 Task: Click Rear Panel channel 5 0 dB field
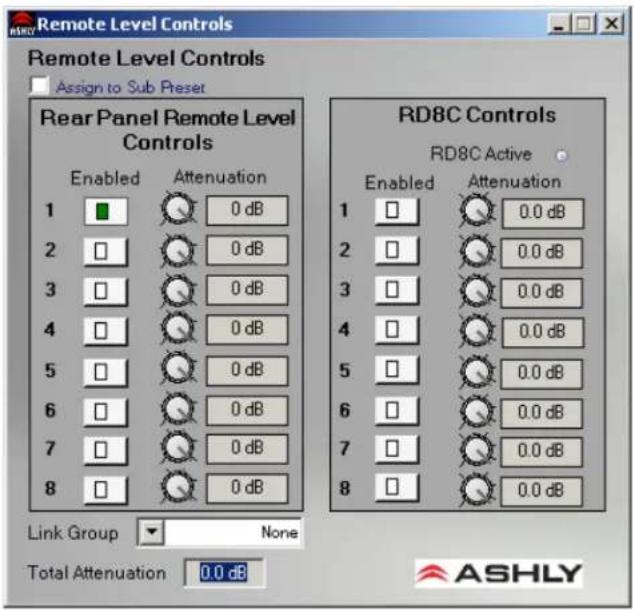tap(247, 371)
